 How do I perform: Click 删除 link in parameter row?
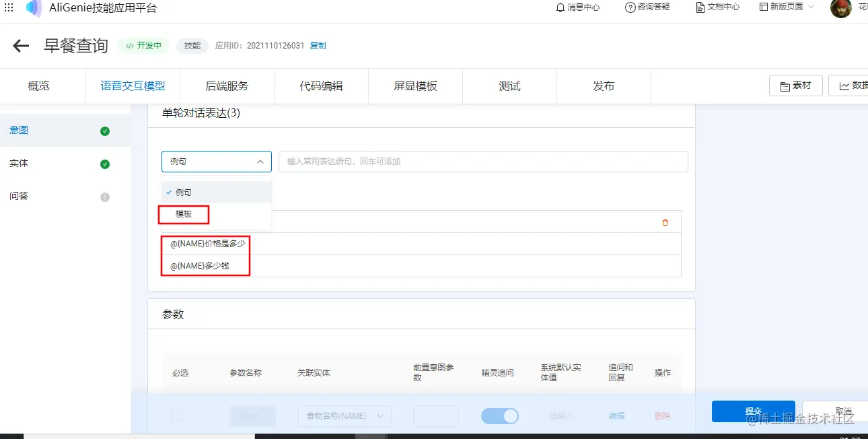[x=663, y=416]
